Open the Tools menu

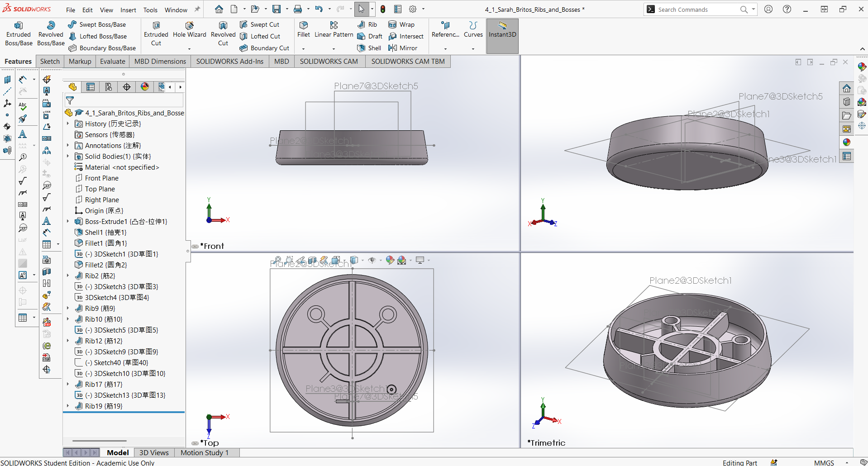150,10
